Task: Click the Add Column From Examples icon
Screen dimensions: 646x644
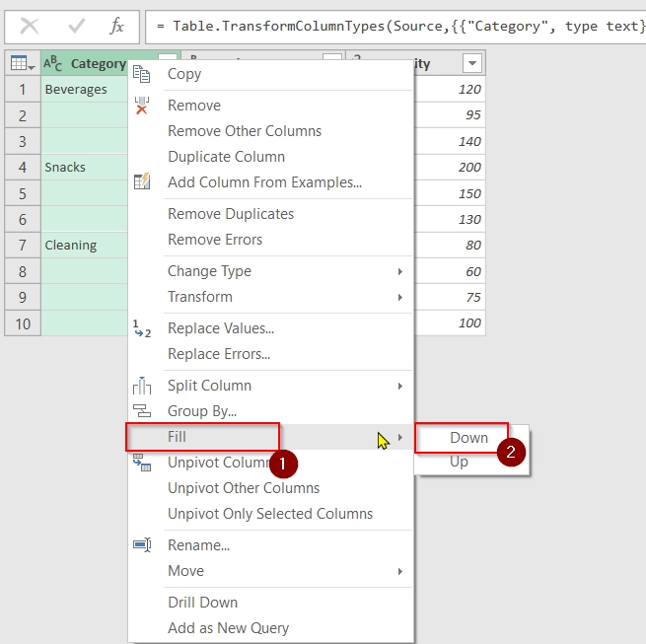Action: coord(142,181)
